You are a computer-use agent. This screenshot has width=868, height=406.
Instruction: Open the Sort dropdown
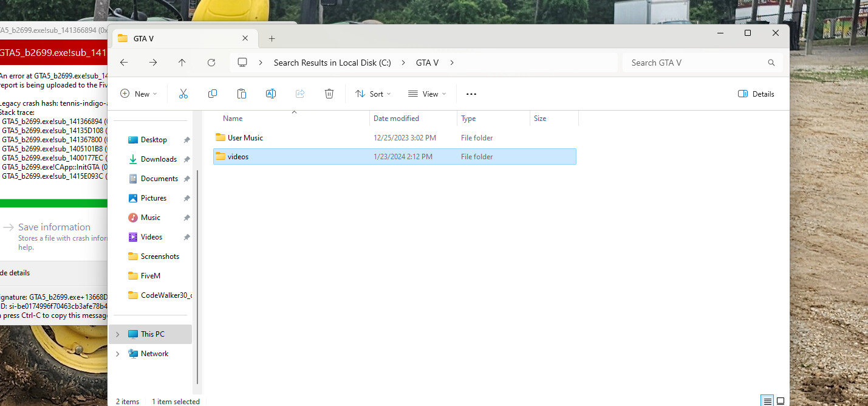pyautogui.click(x=373, y=94)
